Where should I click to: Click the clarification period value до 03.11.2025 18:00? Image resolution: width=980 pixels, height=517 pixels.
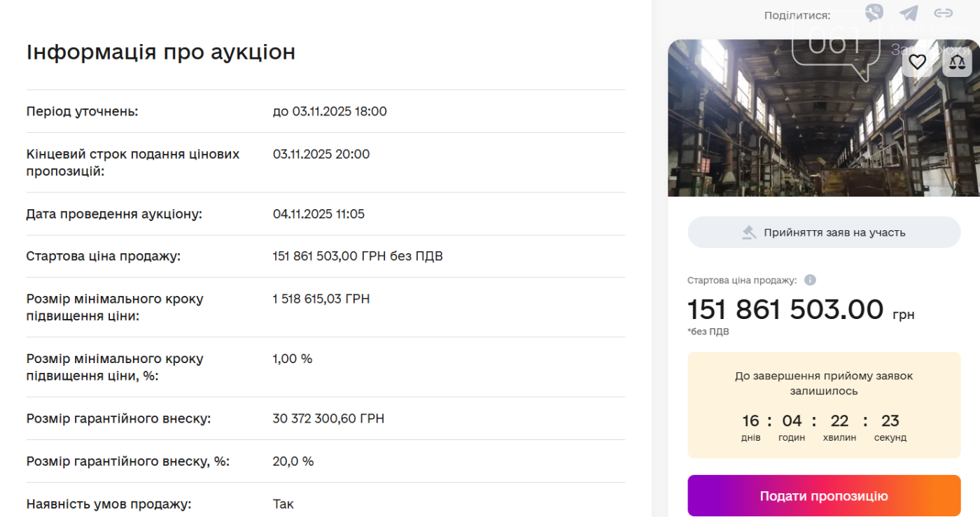[330, 111]
